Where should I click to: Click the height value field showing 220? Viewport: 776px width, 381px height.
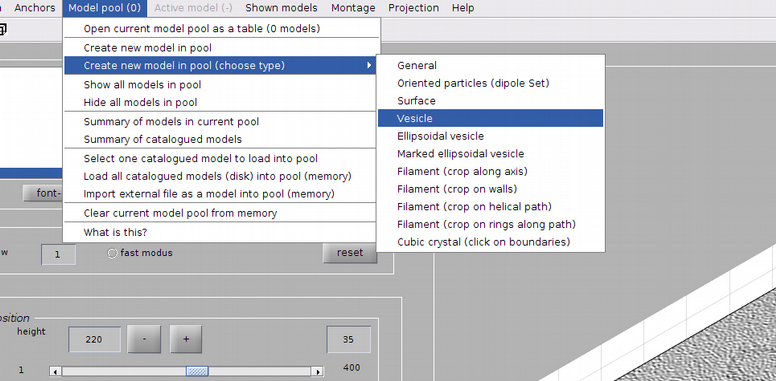pyautogui.click(x=94, y=339)
